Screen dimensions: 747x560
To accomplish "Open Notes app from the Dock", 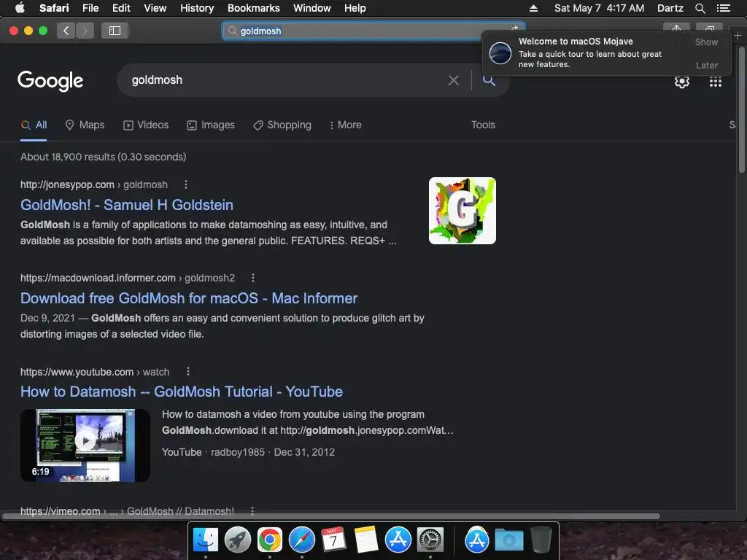I will (x=366, y=540).
